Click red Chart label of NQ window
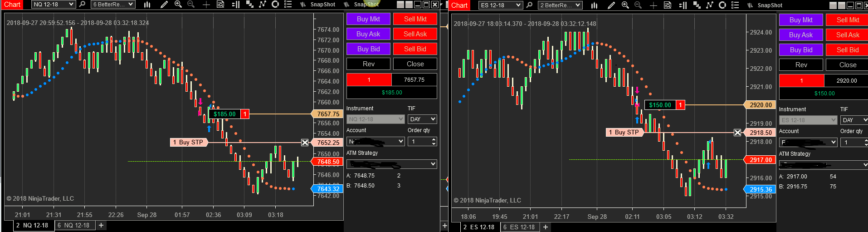The width and height of the screenshot is (868, 232). tap(12, 5)
